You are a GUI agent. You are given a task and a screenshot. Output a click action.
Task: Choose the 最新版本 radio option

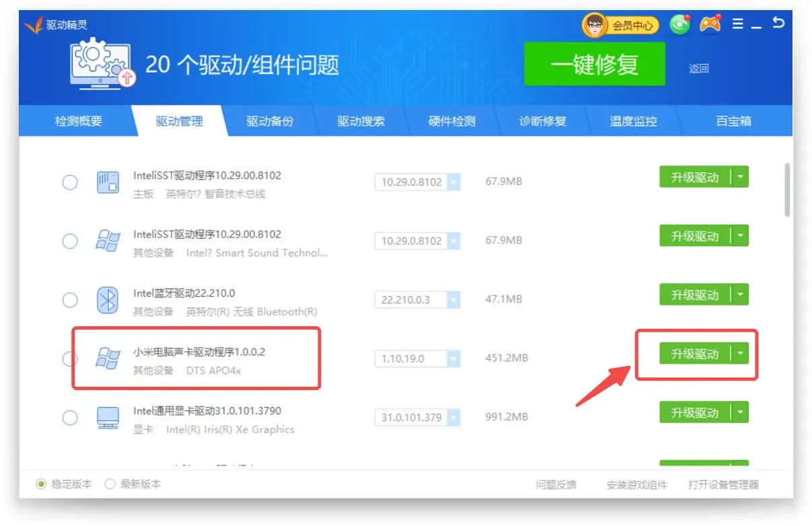pos(110,484)
